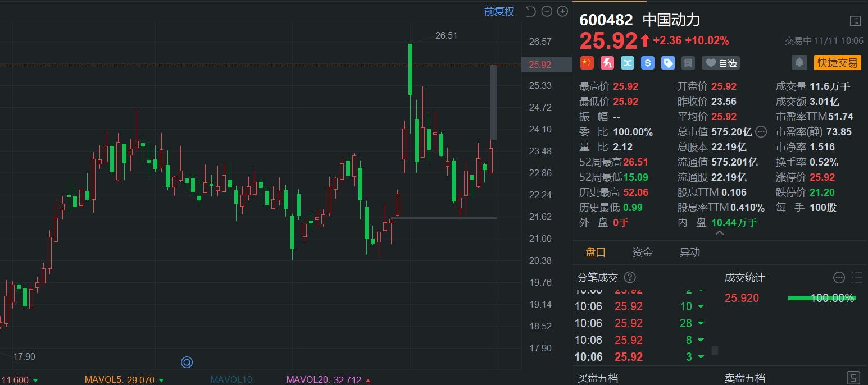Click the chart reset undo arrow icon
The width and height of the screenshot is (868, 385).
pyautogui.click(x=530, y=11)
